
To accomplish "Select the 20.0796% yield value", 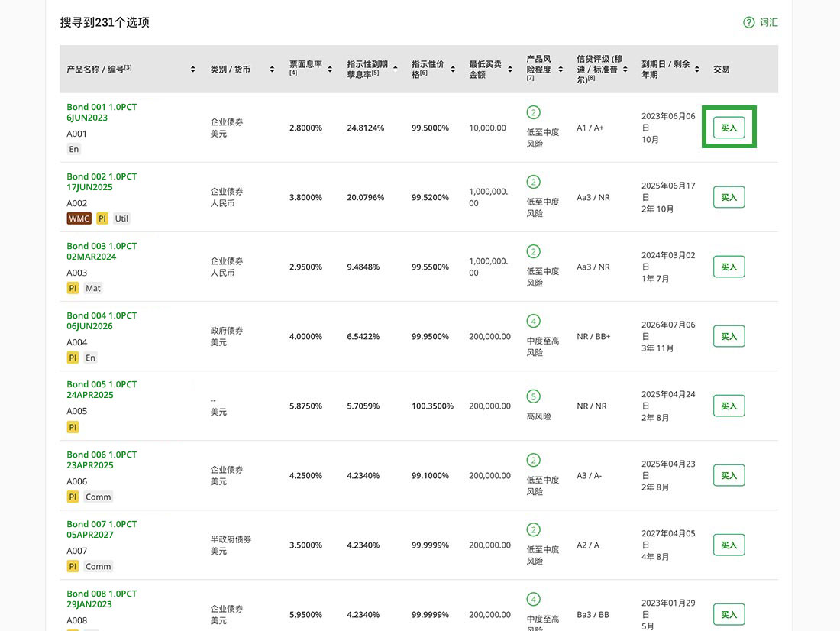I will pyautogui.click(x=365, y=197).
